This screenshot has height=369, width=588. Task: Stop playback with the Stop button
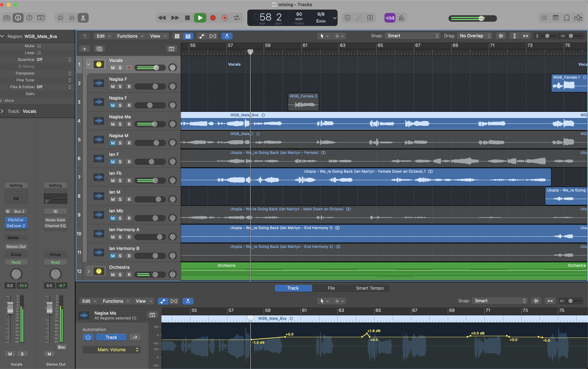pos(187,18)
